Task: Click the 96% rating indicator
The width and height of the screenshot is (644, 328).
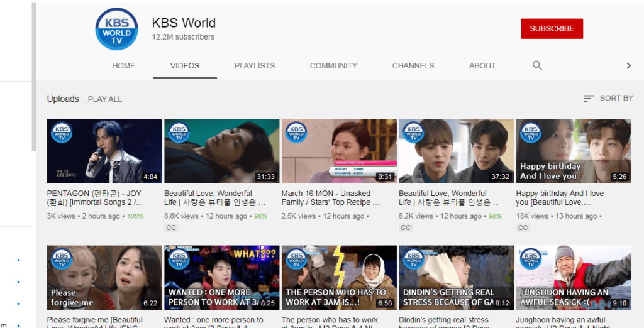Action: click(260, 216)
